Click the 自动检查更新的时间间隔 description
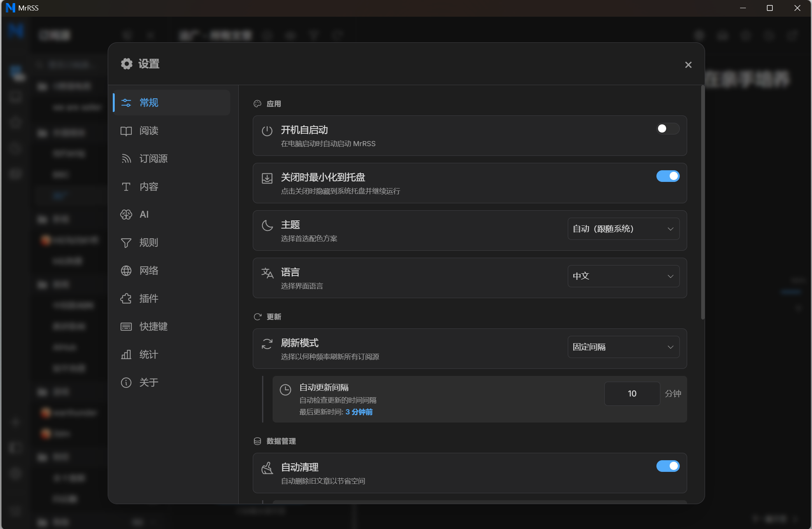The image size is (812, 529). (338, 400)
